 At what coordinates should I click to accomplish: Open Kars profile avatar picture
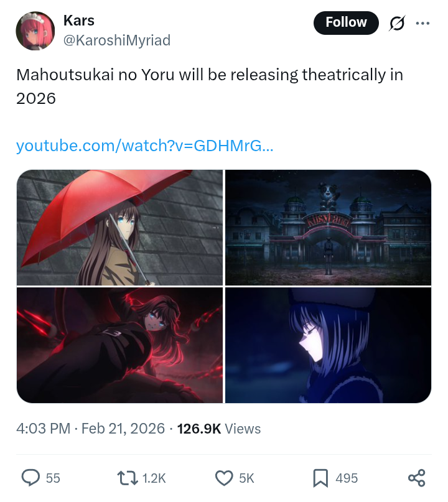pos(35,30)
